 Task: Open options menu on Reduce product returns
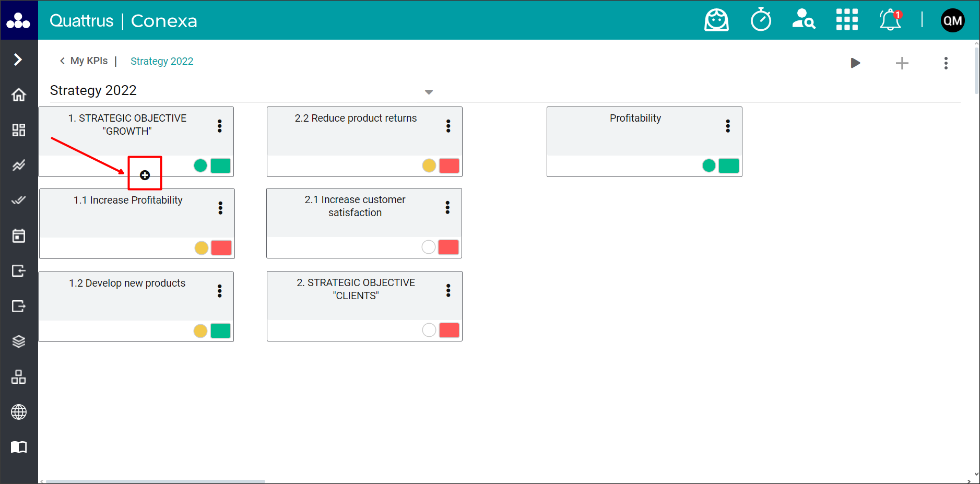[x=448, y=126]
